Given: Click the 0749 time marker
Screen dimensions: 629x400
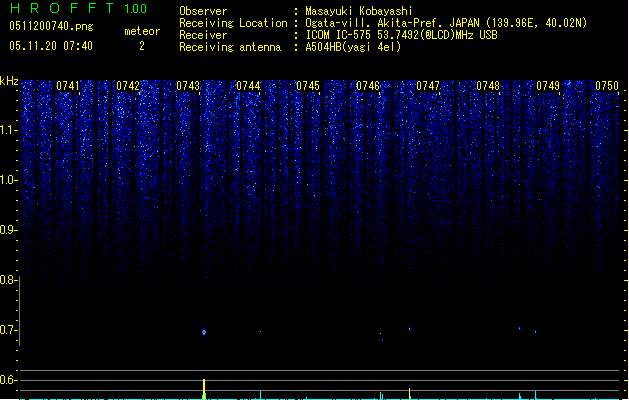Looking at the screenshot, I should [548, 86].
